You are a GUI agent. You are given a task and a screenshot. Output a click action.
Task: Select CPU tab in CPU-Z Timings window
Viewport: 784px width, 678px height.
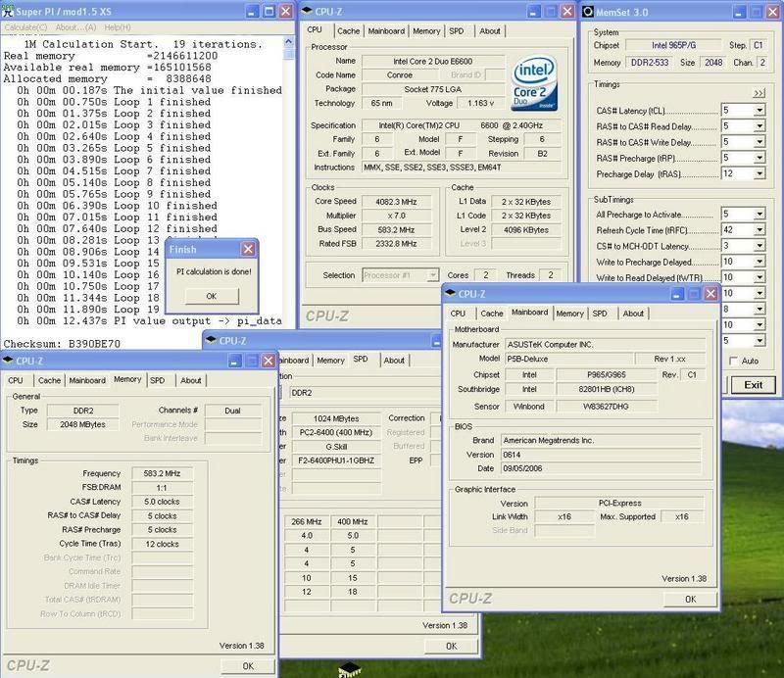(x=16, y=380)
